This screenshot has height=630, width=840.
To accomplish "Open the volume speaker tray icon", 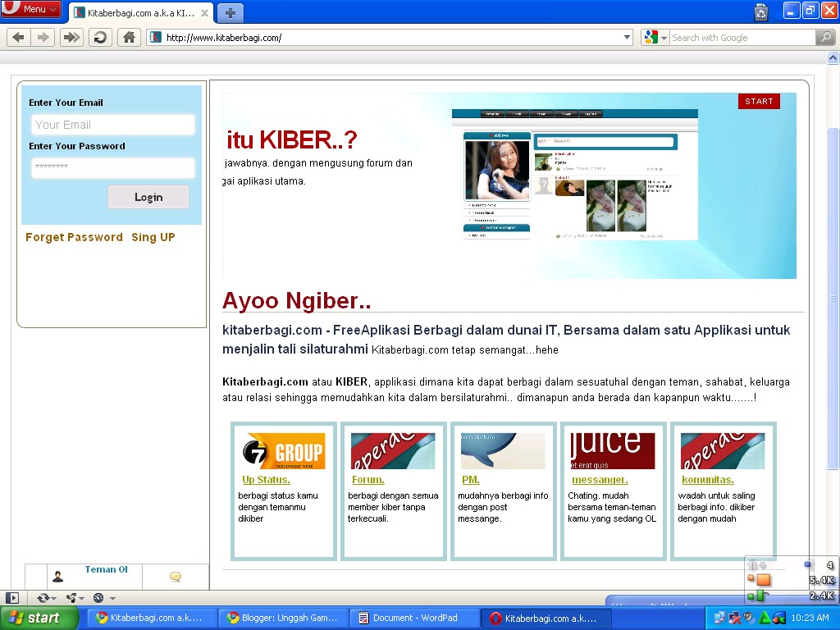I will (x=749, y=618).
